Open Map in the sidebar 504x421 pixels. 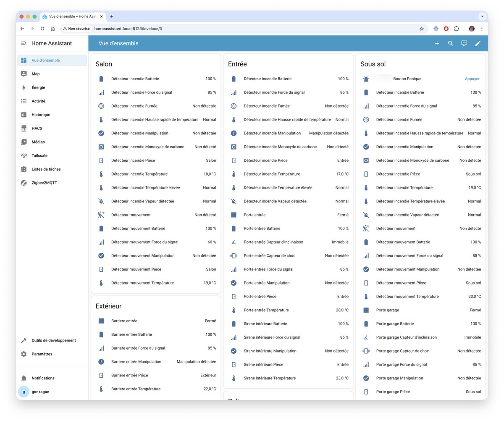[52, 74]
